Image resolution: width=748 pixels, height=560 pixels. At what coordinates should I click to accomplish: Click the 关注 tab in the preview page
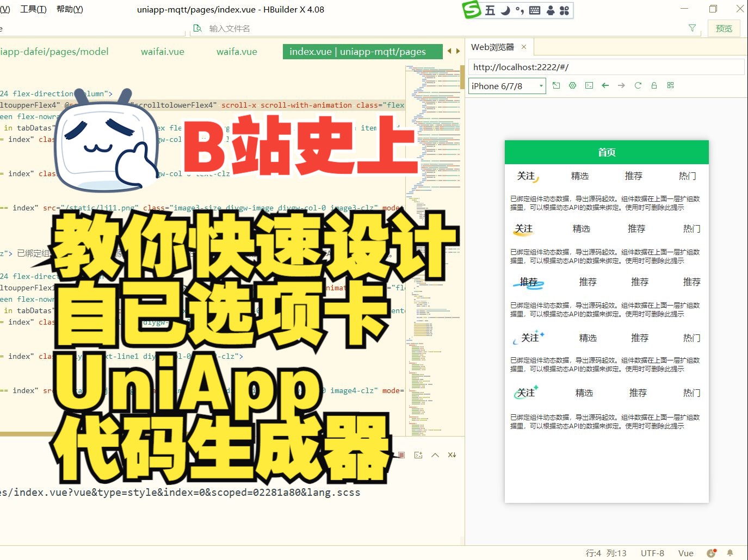[x=525, y=175]
